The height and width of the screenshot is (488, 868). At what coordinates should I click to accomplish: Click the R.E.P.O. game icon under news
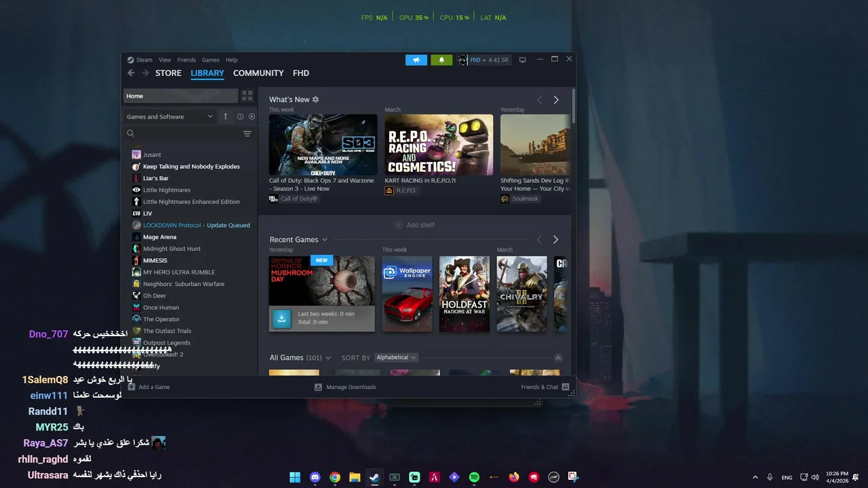(x=389, y=190)
